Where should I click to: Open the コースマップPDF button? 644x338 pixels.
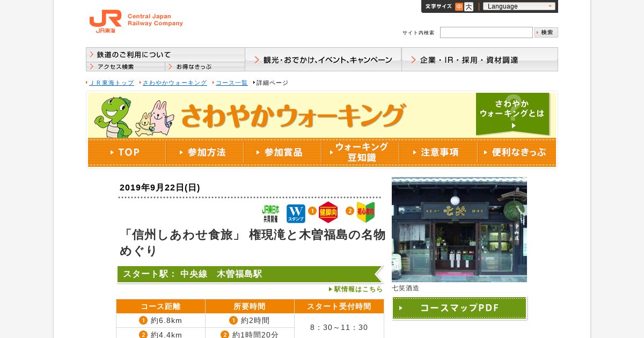[459, 308]
